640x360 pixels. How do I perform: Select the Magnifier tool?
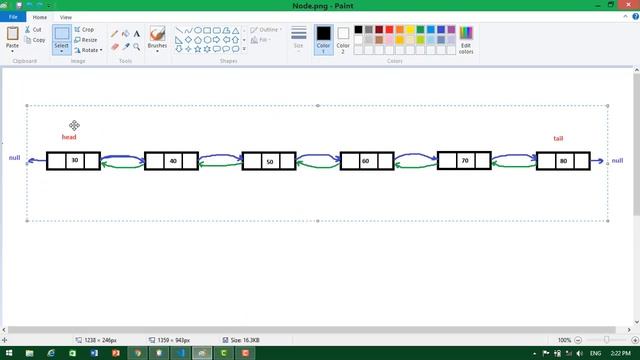coord(137,47)
